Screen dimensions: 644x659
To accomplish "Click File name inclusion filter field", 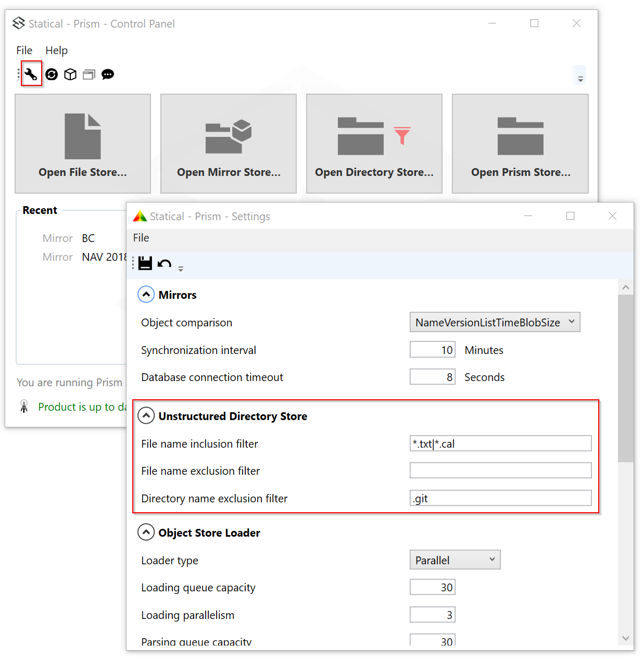I will click(501, 443).
